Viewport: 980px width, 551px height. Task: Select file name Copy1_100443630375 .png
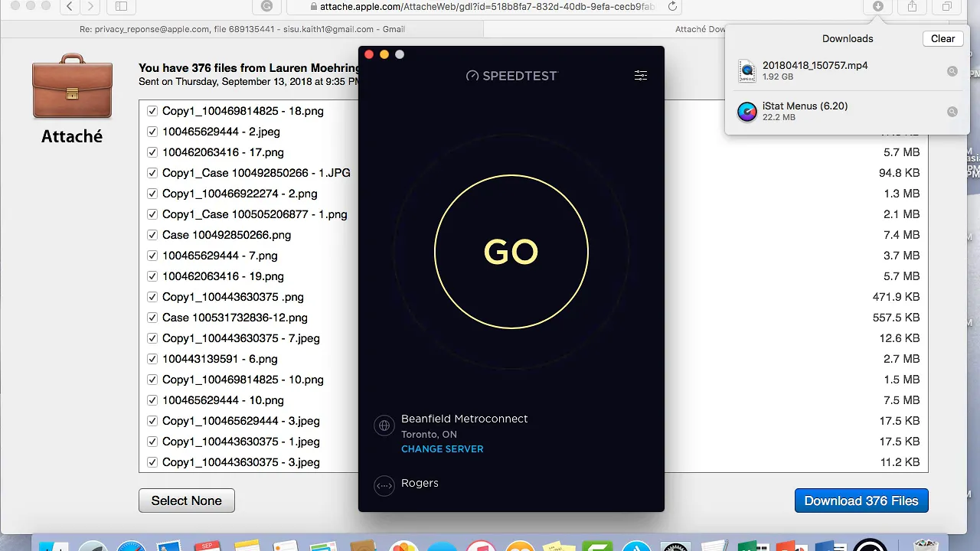[233, 297]
